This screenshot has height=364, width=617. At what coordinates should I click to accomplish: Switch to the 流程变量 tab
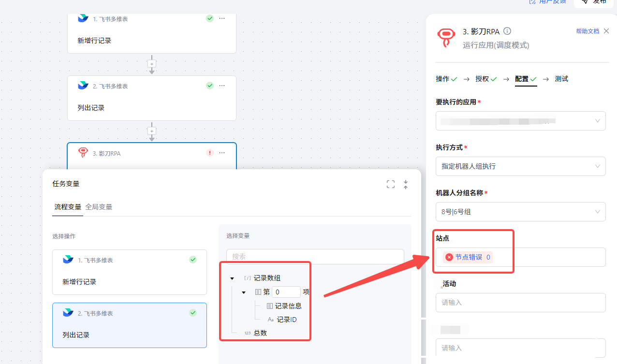tap(68, 207)
